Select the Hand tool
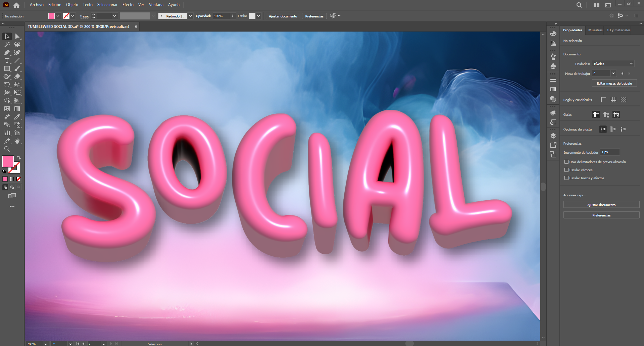This screenshot has width=644, height=346. (x=17, y=141)
